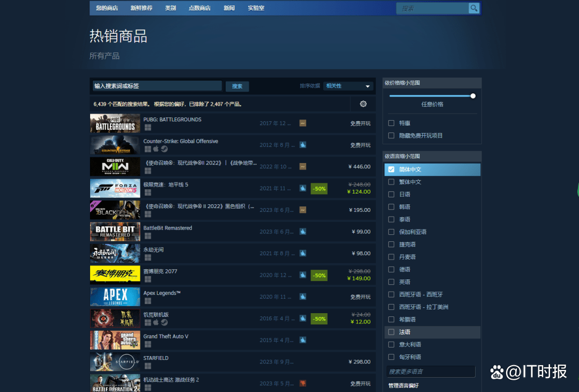Click Apple platform icon under Counter-Strike: Global Offensive

point(156,149)
